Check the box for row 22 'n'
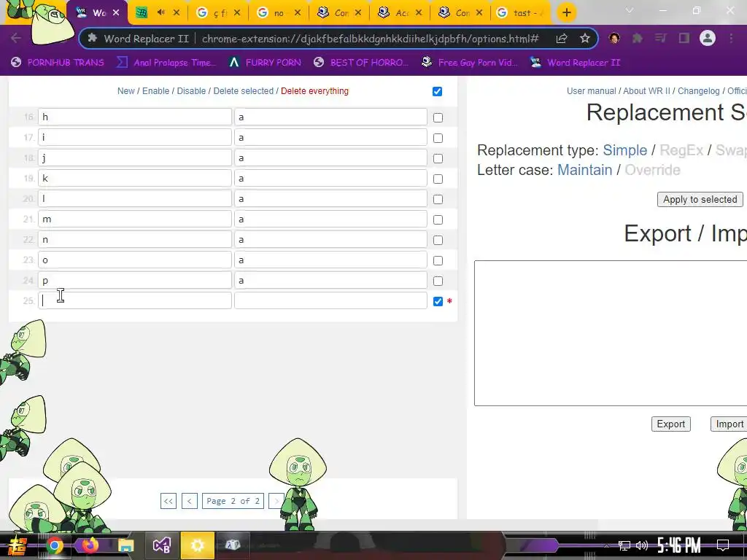 (x=438, y=241)
